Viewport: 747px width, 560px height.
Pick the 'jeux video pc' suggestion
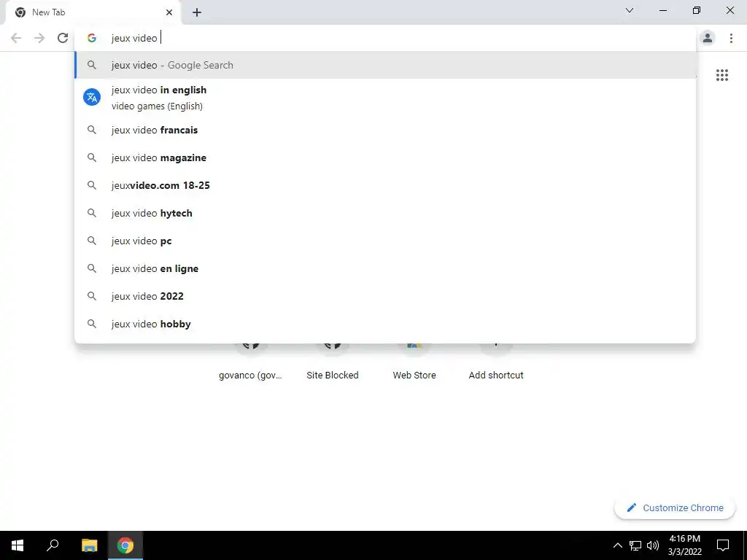385,241
